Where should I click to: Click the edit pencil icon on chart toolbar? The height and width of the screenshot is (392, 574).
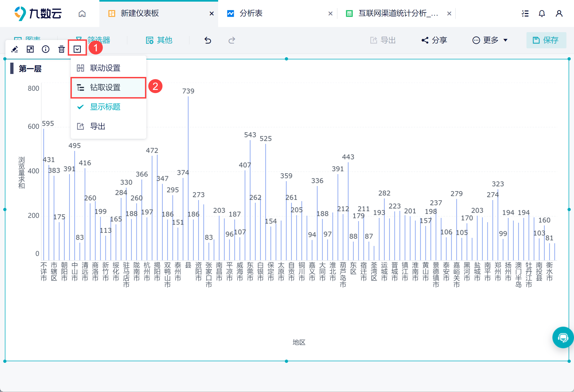(x=15, y=49)
